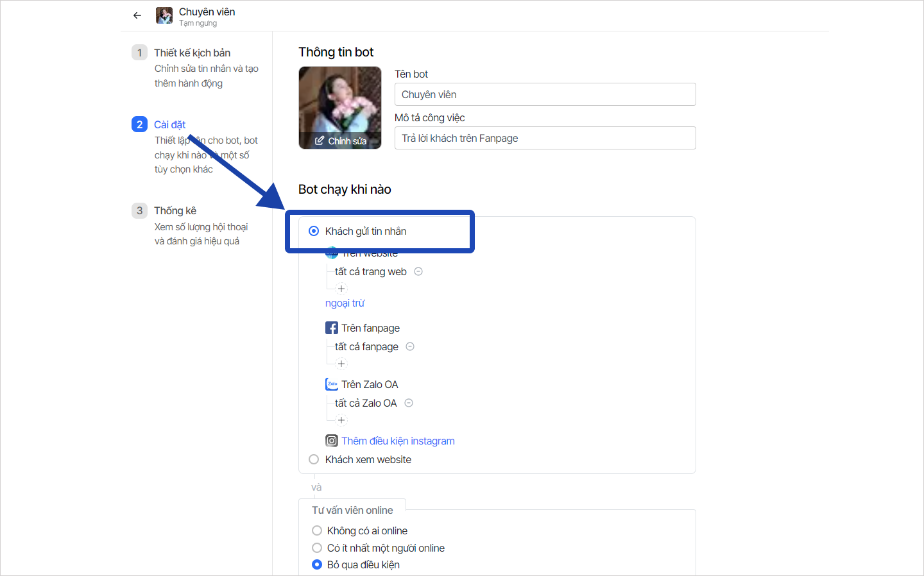Click the 'ngoại trừ' link
924x576 pixels.
[345, 303]
